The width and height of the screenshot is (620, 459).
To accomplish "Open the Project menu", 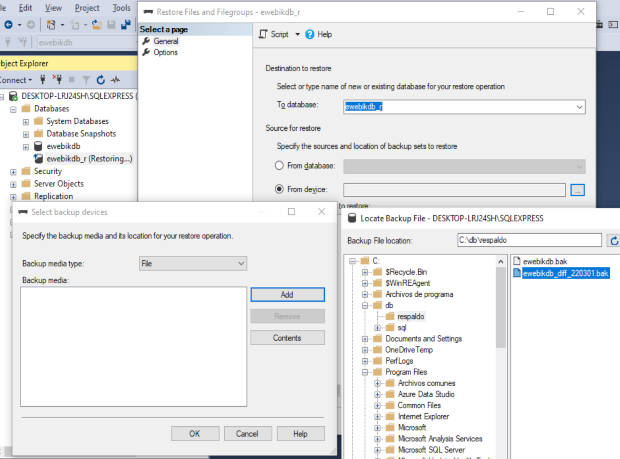I will click(x=87, y=8).
